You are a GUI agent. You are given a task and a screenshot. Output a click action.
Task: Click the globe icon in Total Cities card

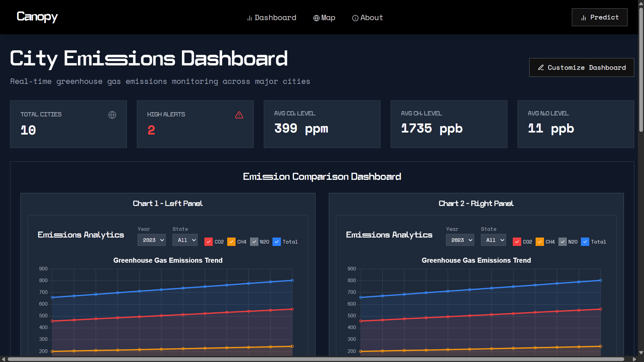point(112,115)
